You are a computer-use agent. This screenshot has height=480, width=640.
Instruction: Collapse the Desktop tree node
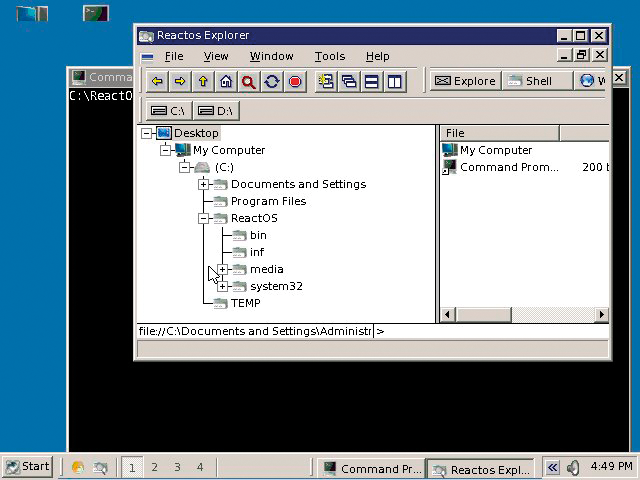(147, 133)
